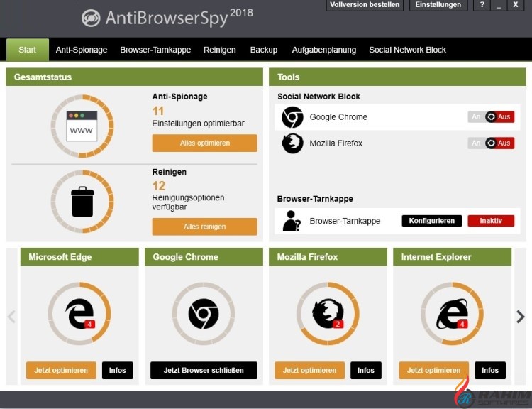
Task: Open the Social Network Block tab
Action: point(407,50)
